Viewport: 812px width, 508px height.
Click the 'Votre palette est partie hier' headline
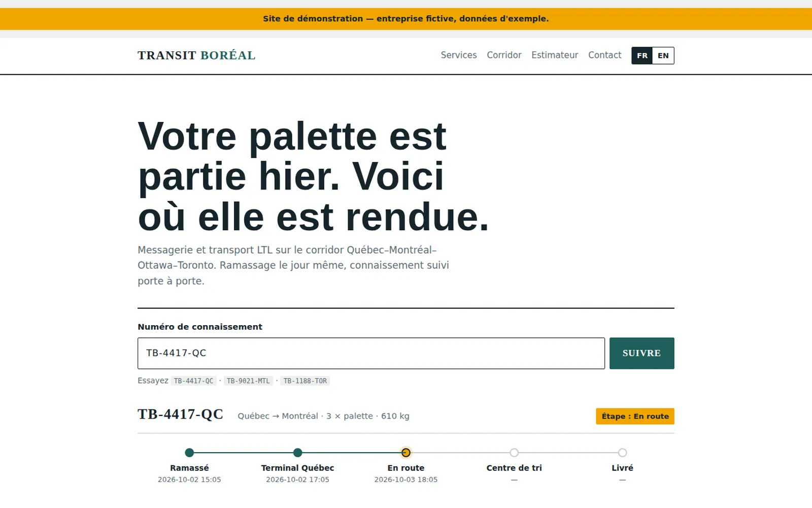[313, 176]
